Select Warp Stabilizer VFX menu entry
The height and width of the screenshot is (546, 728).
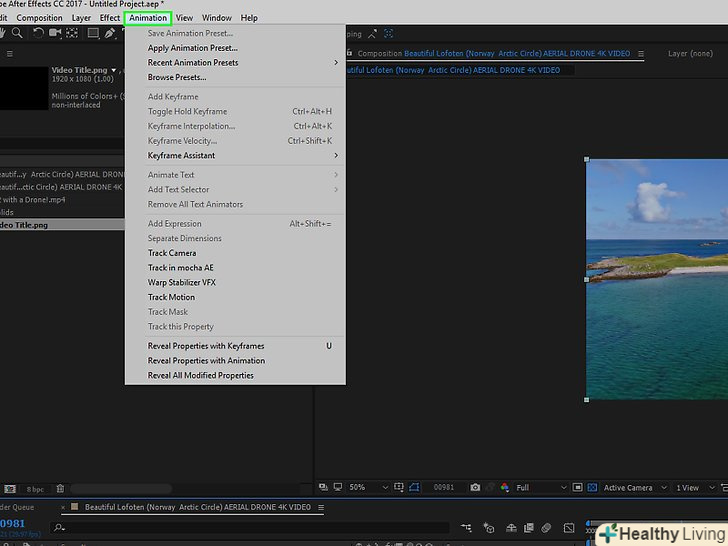coord(182,283)
